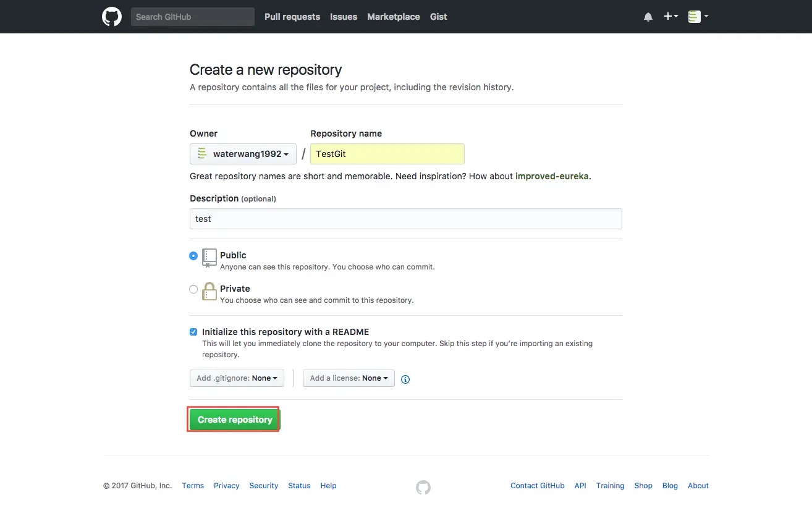The image size is (812, 521).
Task: Click the Create a new repository heading
Action: pyautogui.click(x=266, y=70)
